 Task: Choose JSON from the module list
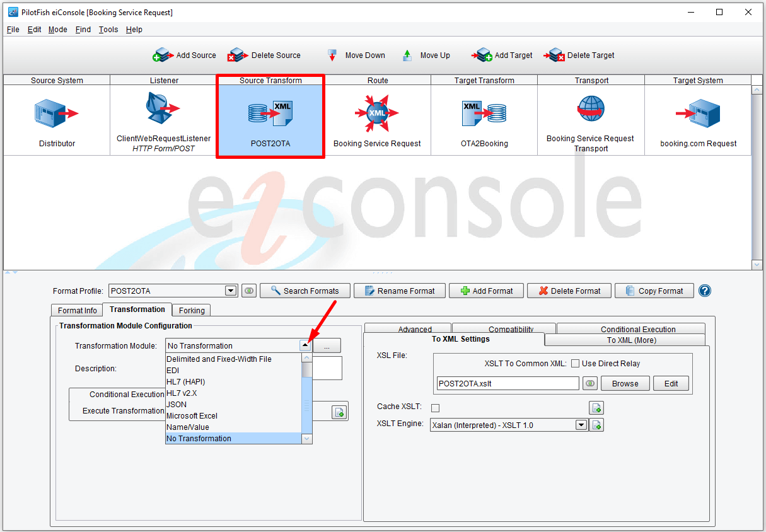pos(234,405)
